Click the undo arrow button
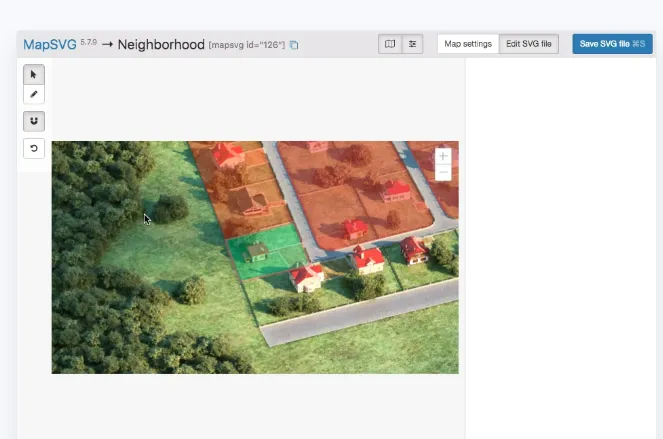This screenshot has height=439, width=663. [34, 148]
